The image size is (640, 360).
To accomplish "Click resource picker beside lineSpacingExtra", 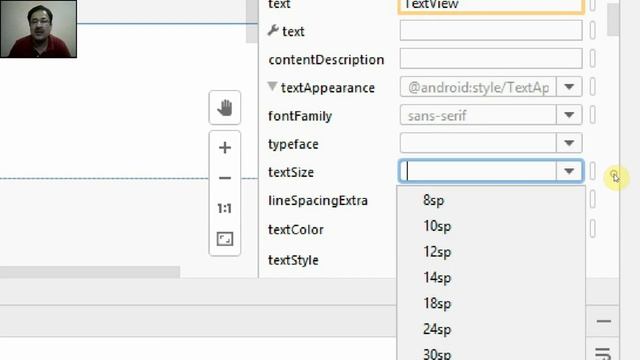I will (593, 200).
